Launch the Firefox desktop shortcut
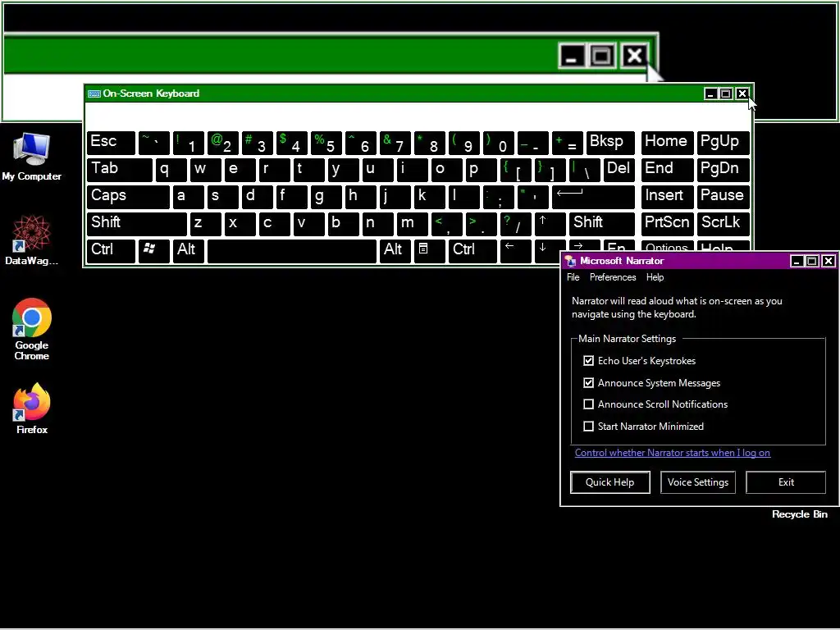 pos(32,409)
